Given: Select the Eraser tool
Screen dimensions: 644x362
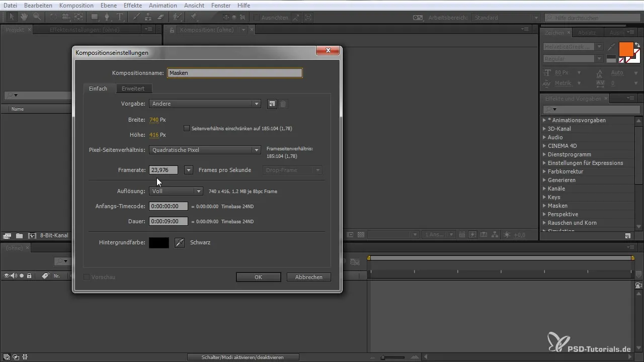Looking at the screenshot, I should tap(160, 17).
